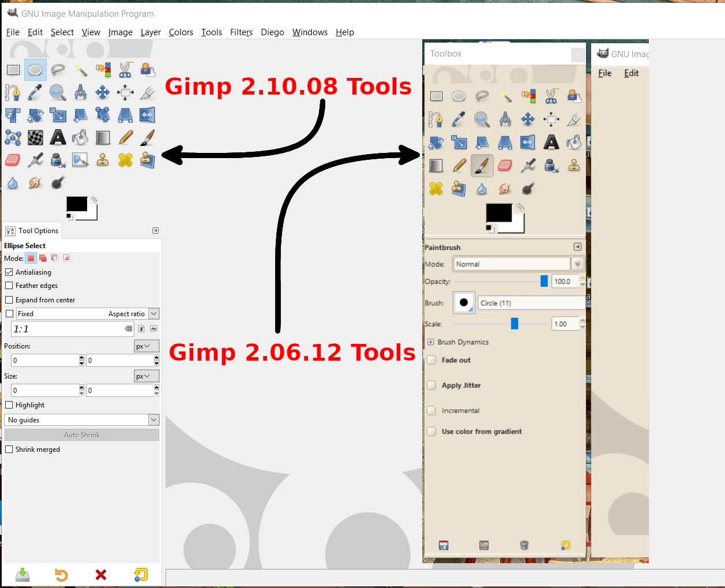Screen dimensions: 725x588
Task: Disable the Antialiasing checkbox
Action: pos(9,272)
